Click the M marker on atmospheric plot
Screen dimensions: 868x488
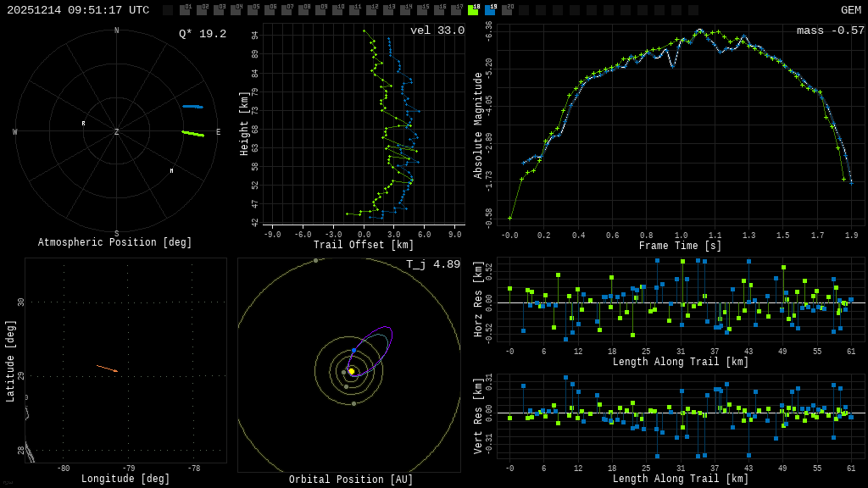(x=171, y=171)
